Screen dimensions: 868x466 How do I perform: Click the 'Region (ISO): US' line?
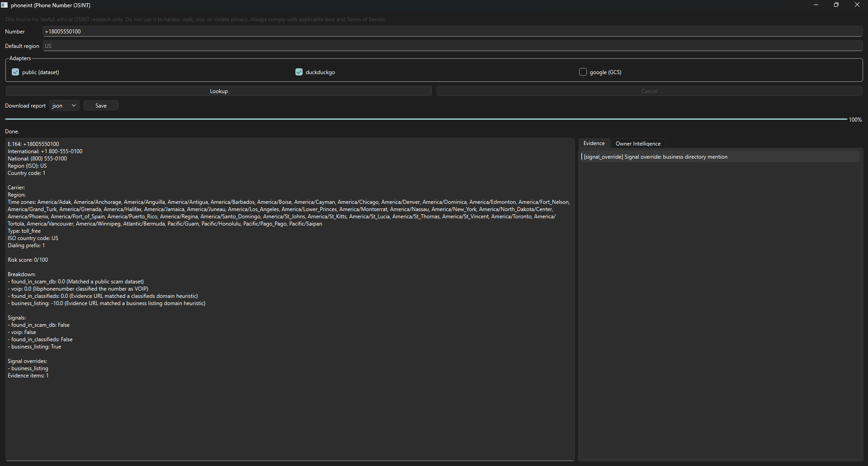coord(27,166)
